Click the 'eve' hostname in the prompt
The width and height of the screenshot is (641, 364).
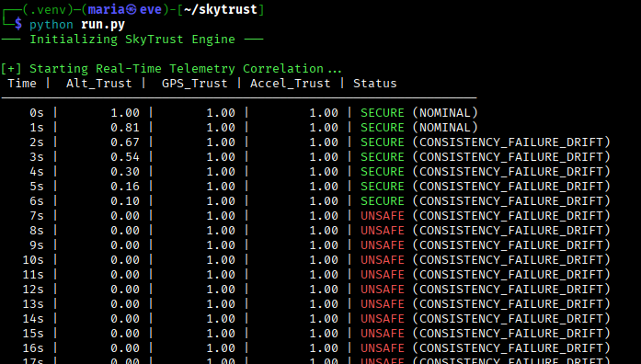[x=151, y=10]
